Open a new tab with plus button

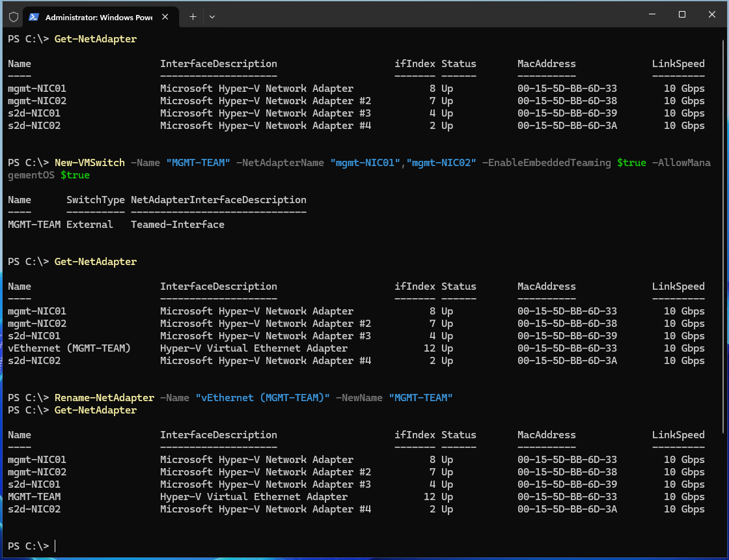click(x=193, y=17)
